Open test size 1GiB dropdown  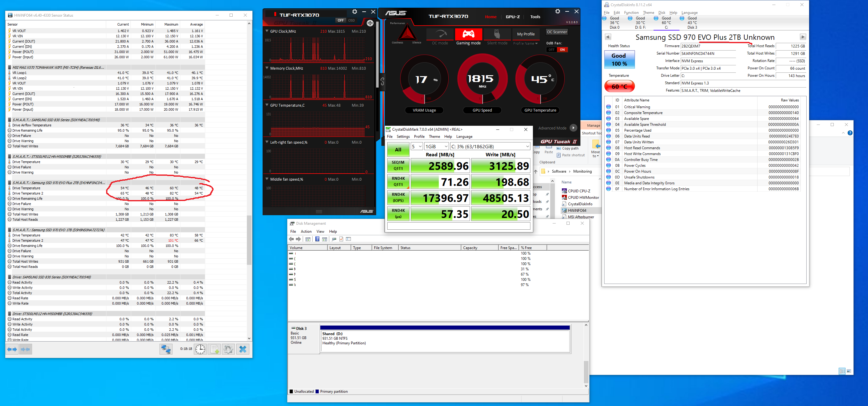click(436, 146)
